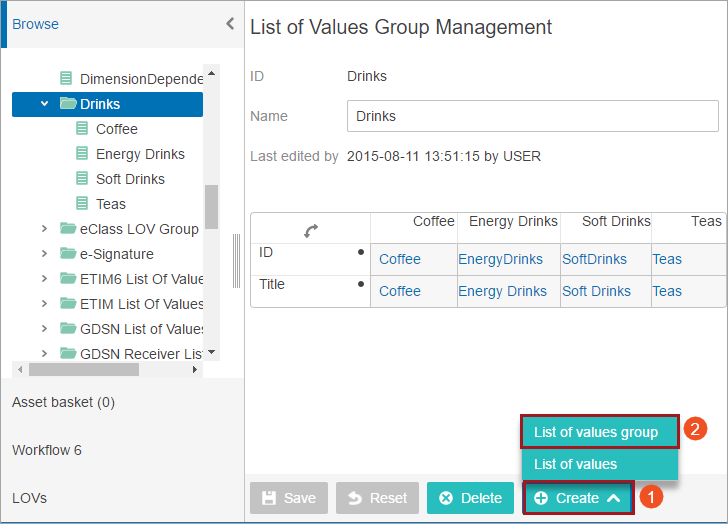Click the Name input field
Image resolution: width=728 pixels, height=524 pixels.
tap(533, 116)
